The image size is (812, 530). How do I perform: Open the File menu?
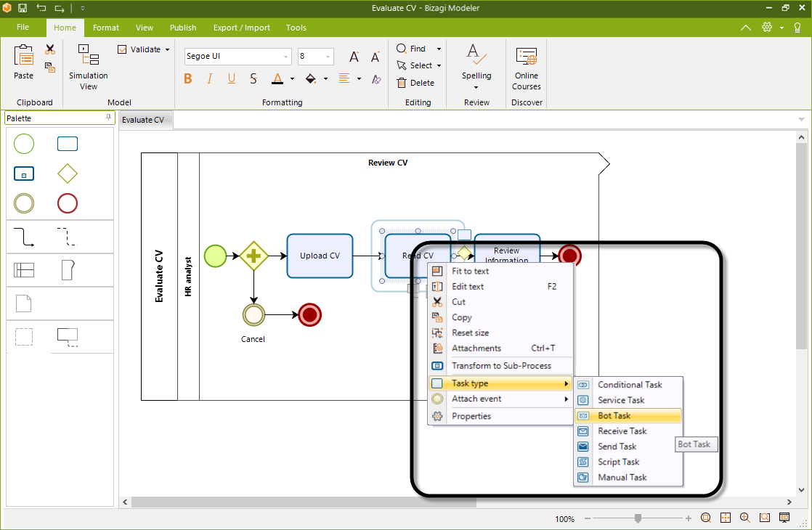click(x=23, y=27)
